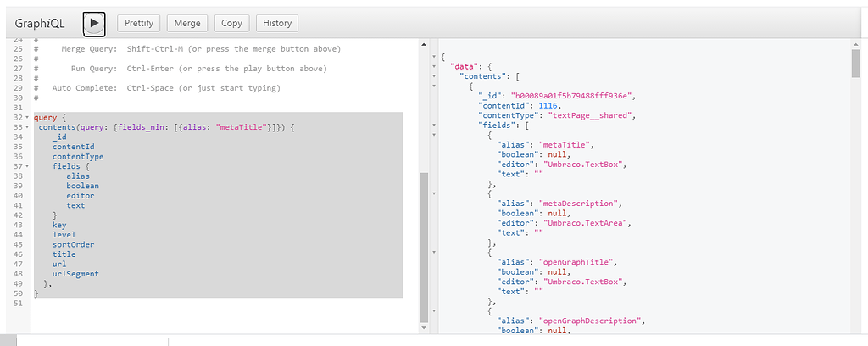This screenshot has width=868, height=346.
Task: Click the results pane scrollbar thumb
Action: click(855, 63)
